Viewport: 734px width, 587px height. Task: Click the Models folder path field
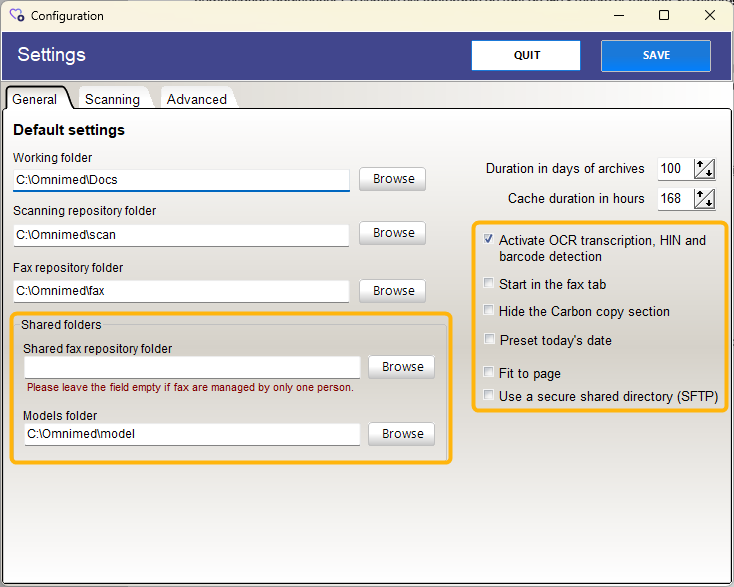(192, 434)
